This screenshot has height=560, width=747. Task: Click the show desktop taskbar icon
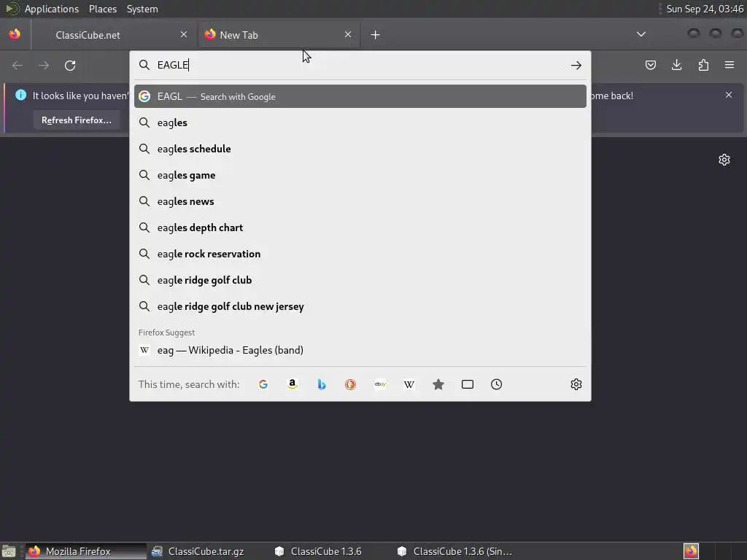click(9, 551)
